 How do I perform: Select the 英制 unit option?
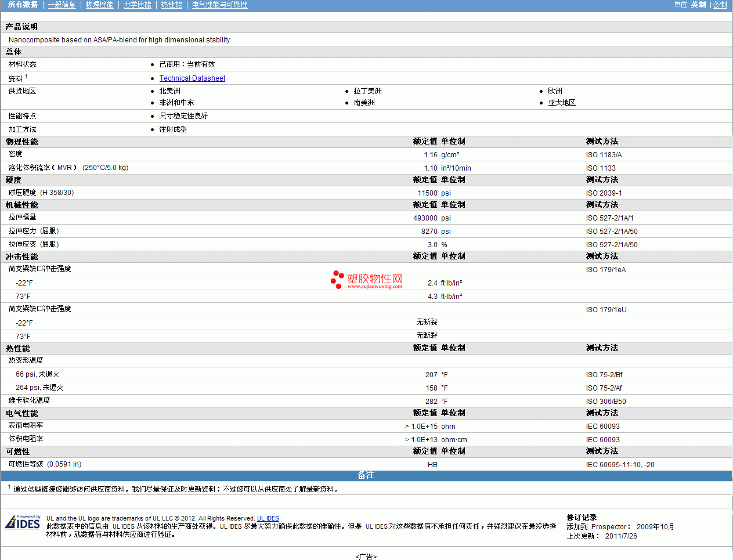(x=698, y=5)
